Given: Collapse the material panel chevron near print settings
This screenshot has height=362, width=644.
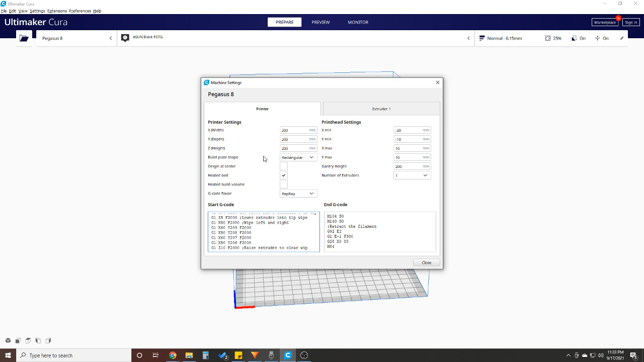Looking at the screenshot, I should (468, 38).
